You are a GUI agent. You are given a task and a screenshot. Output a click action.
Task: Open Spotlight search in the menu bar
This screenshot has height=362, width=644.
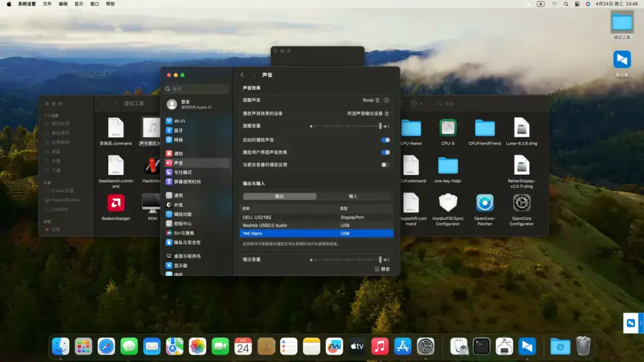click(566, 4)
